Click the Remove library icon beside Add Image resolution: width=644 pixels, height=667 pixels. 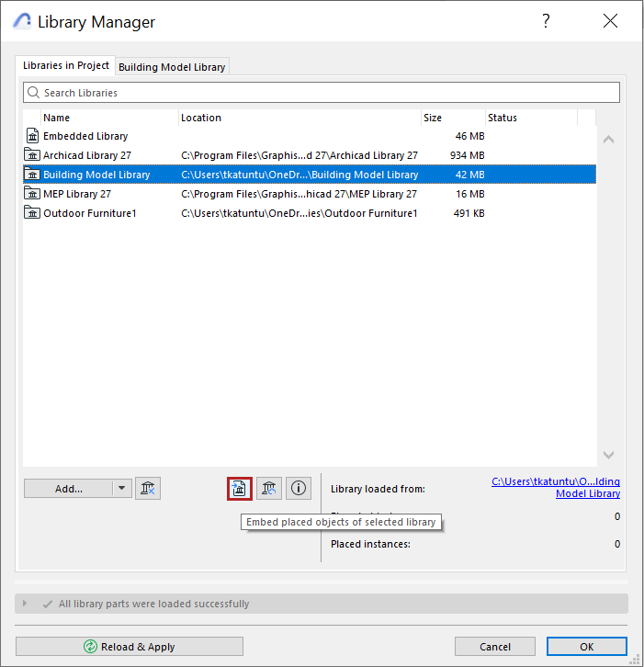click(x=148, y=489)
